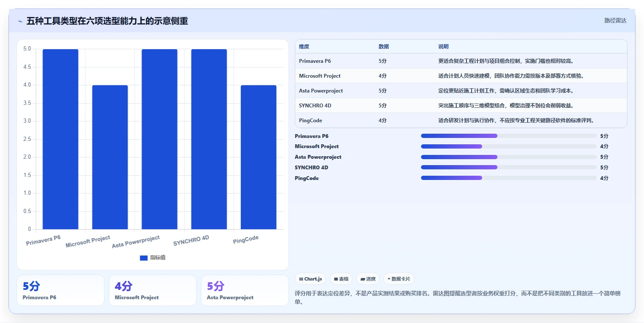The image size is (644, 323).
Task: Select the PingCode table row name
Action: click(x=311, y=121)
